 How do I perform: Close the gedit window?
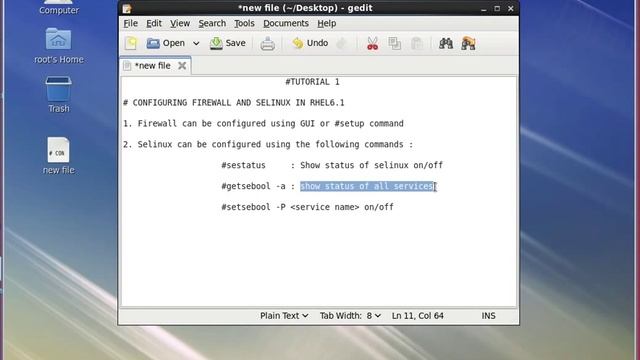[511, 8]
